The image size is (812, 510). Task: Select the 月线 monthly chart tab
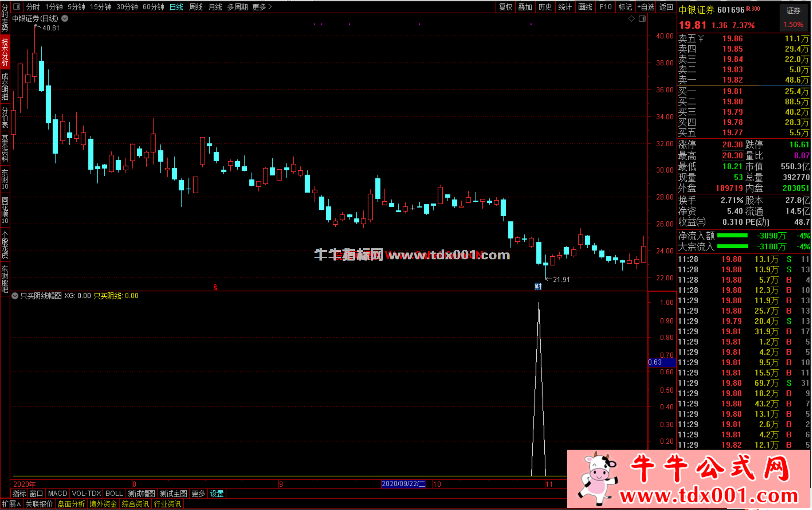[215, 7]
